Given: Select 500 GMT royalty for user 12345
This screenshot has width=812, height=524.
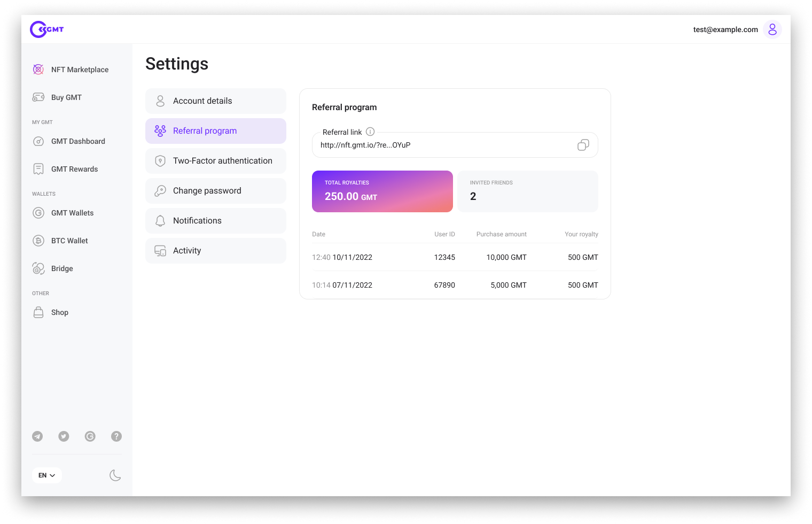Looking at the screenshot, I should point(583,257).
